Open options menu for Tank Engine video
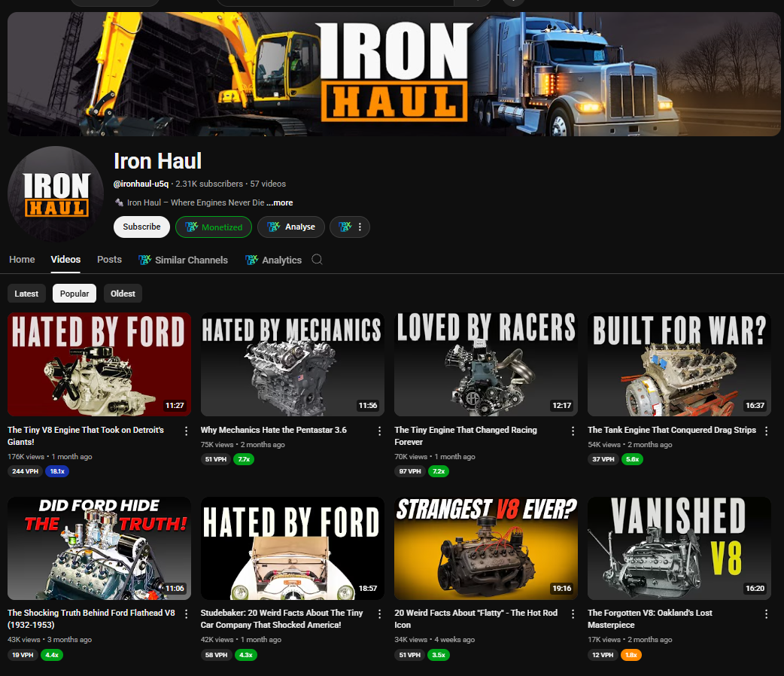 [766, 431]
